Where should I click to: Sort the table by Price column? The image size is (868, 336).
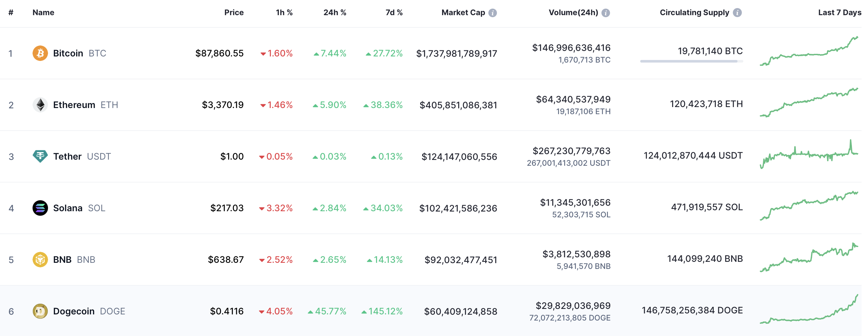(234, 13)
